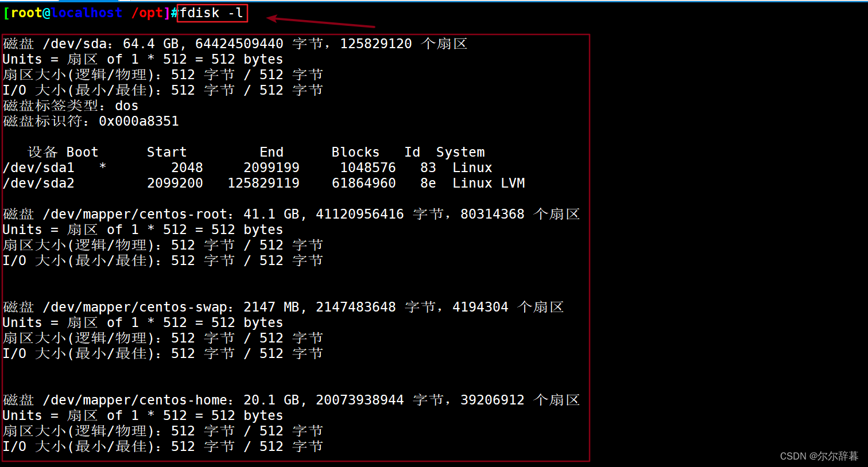868x467 pixels.
Task: Click start sector '2099200'
Action: point(175,183)
